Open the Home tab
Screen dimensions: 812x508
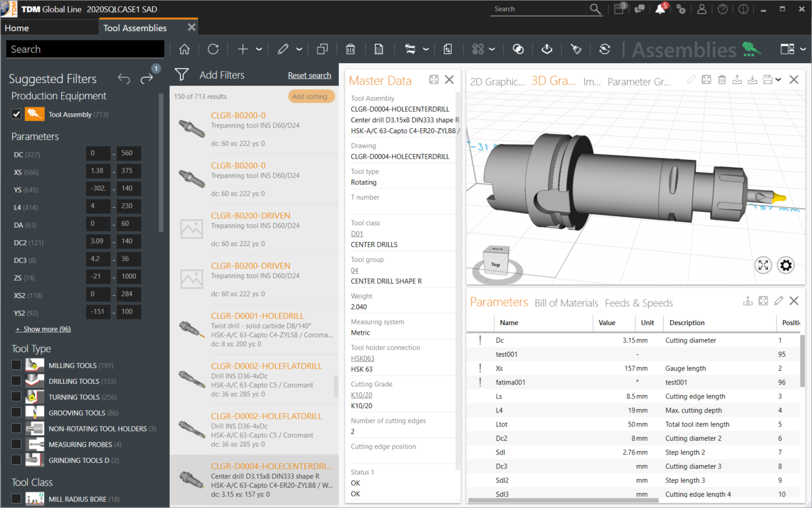click(x=17, y=28)
